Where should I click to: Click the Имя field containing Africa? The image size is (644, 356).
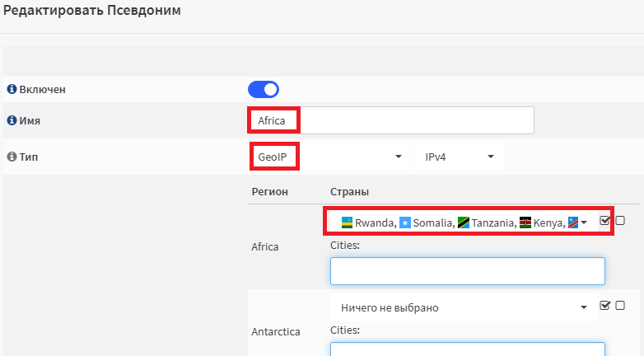tap(391, 120)
